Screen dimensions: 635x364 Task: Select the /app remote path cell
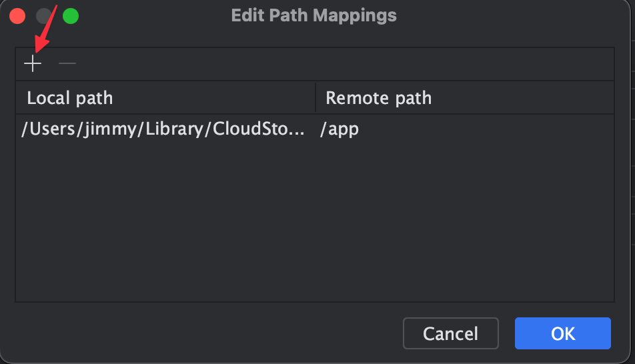340,129
